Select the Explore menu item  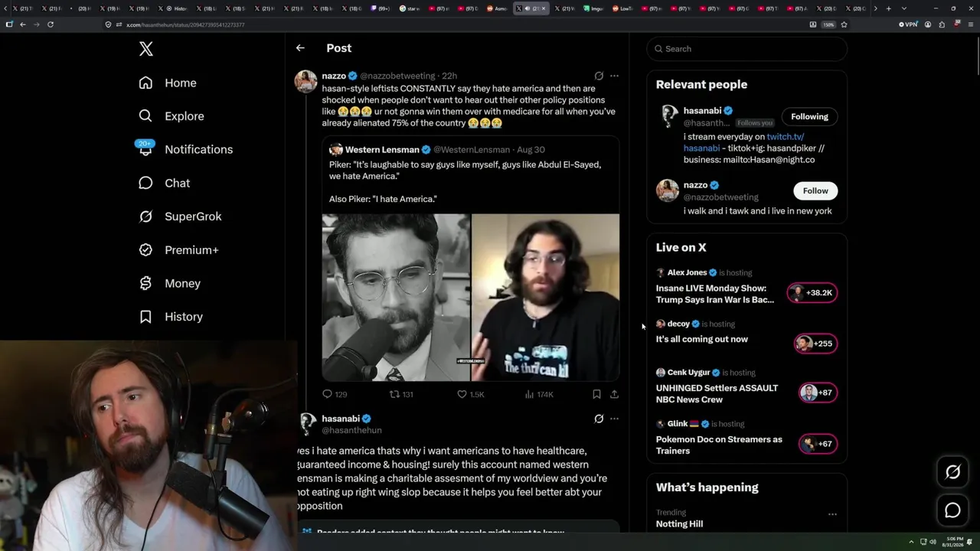click(x=172, y=116)
